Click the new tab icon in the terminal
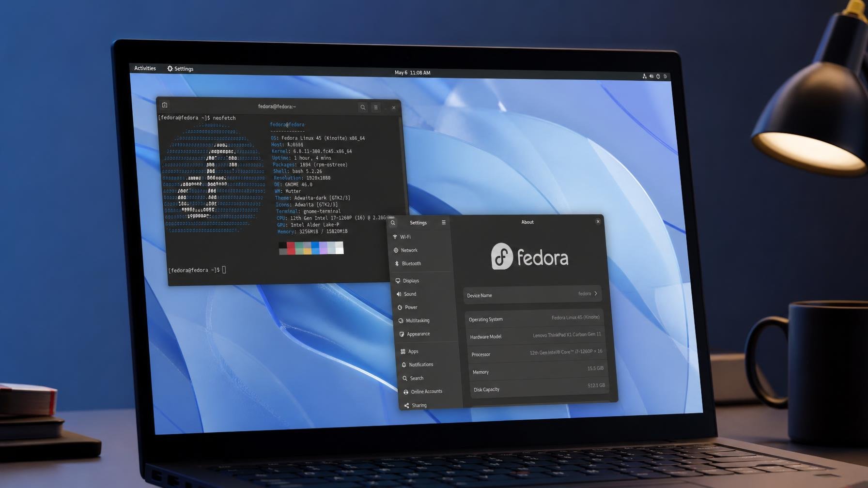This screenshot has height=488, width=868. tap(165, 105)
